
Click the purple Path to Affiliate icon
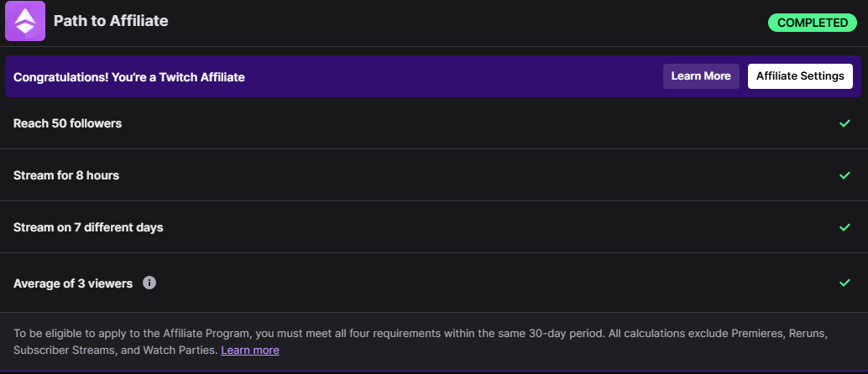click(x=25, y=21)
